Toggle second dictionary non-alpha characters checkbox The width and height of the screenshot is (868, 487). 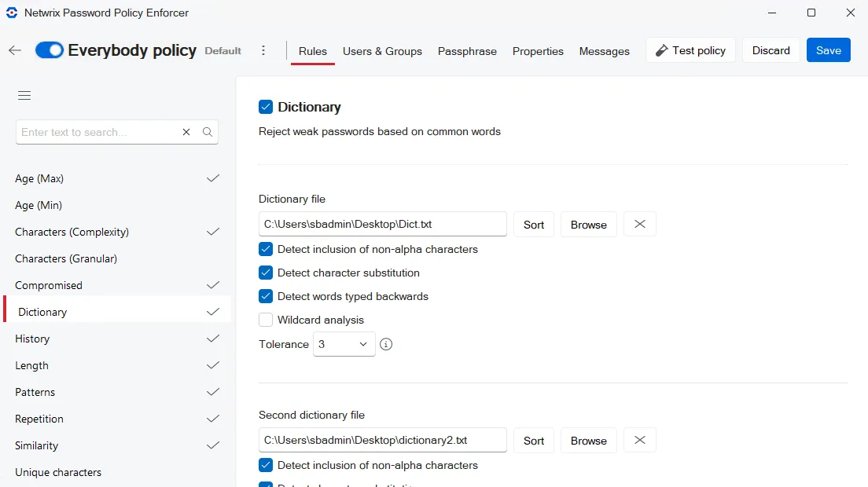[266, 466]
